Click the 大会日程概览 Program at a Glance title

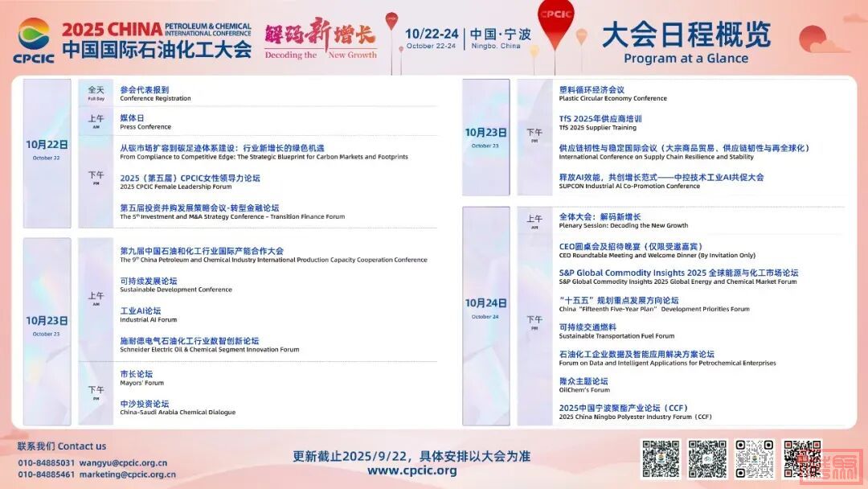[x=686, y=42]
